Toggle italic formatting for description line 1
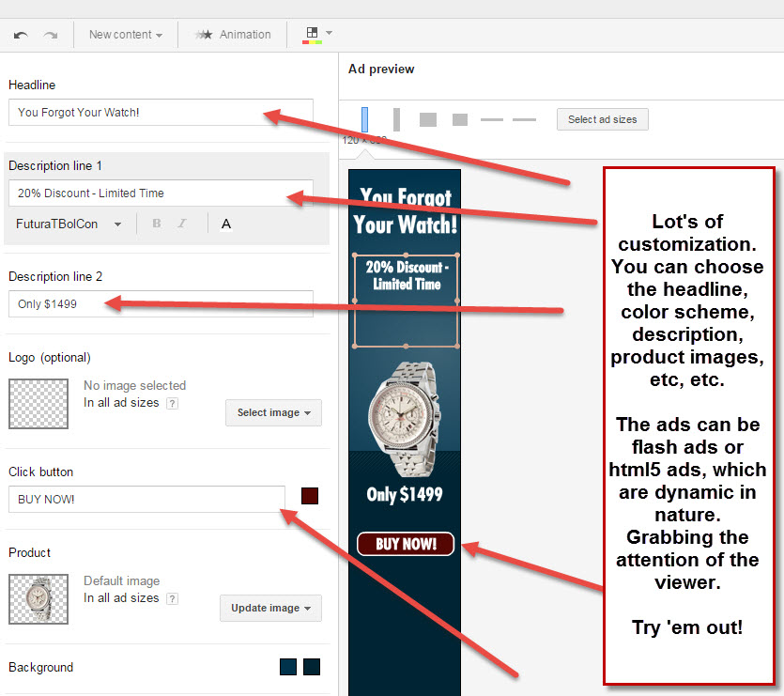 [x=182, y=223]
